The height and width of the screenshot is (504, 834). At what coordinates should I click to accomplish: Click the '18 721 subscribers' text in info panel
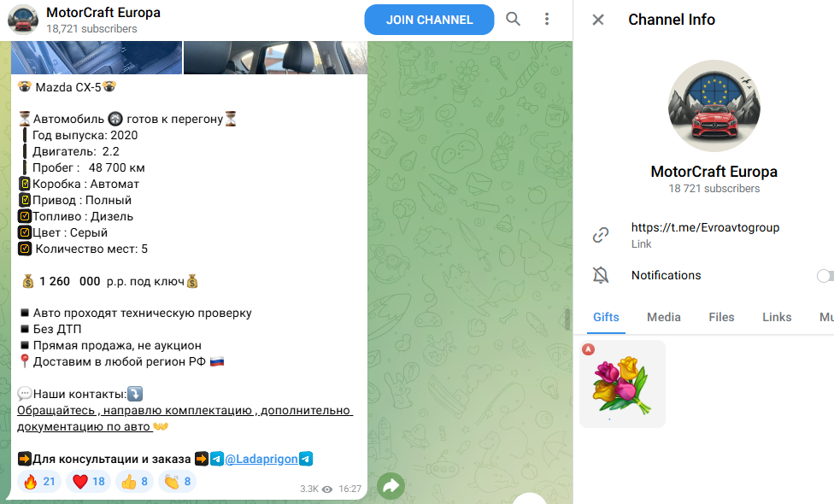click(714, 188)
